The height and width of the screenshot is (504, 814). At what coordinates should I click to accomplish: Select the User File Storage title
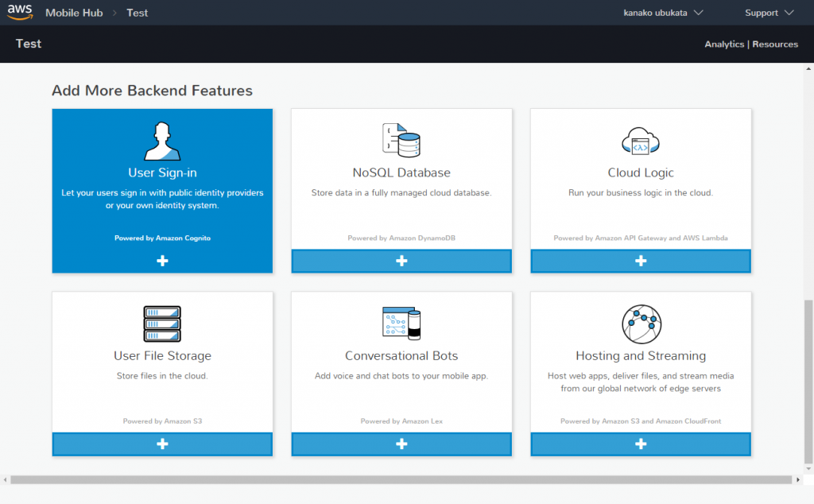pos(162,355)
